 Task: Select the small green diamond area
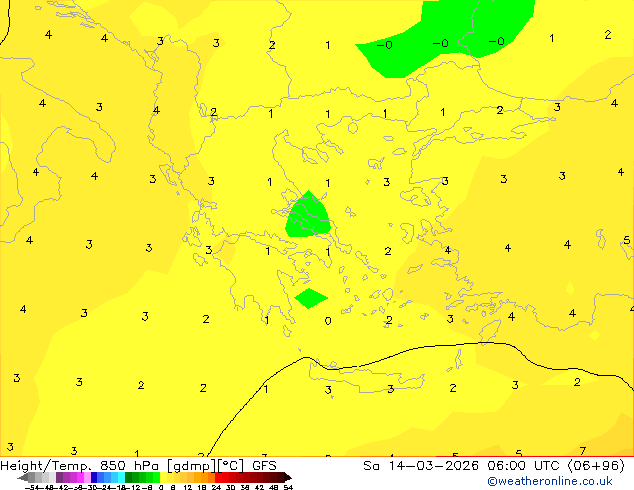311,298
